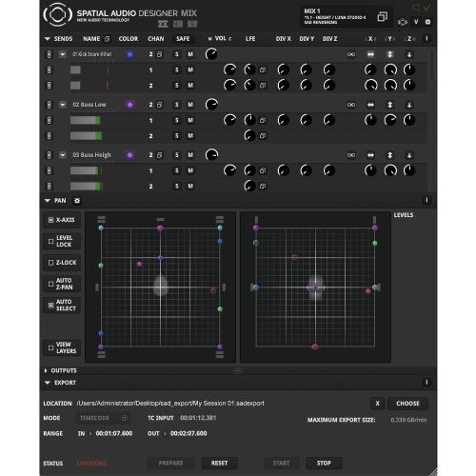Click the drag handle of 01 Kick row
This screenshot has height=476, width=476.
pos(49,54)
